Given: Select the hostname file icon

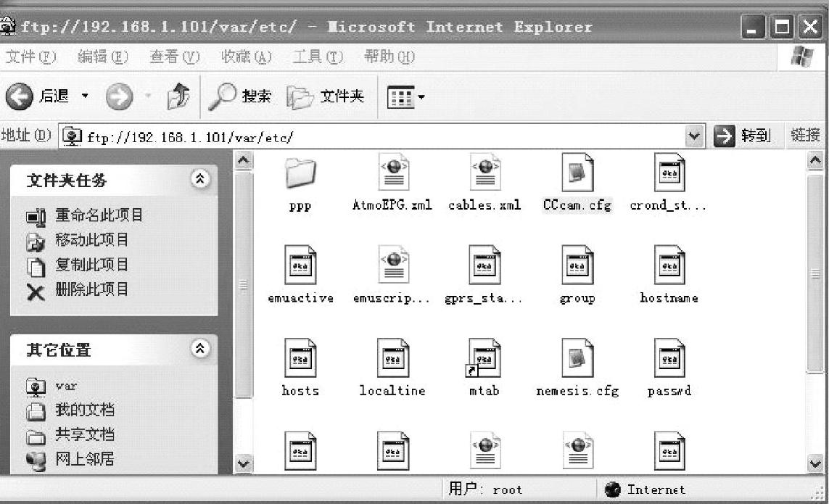Looking at the screenshot, I should click(x=669, y=265).
